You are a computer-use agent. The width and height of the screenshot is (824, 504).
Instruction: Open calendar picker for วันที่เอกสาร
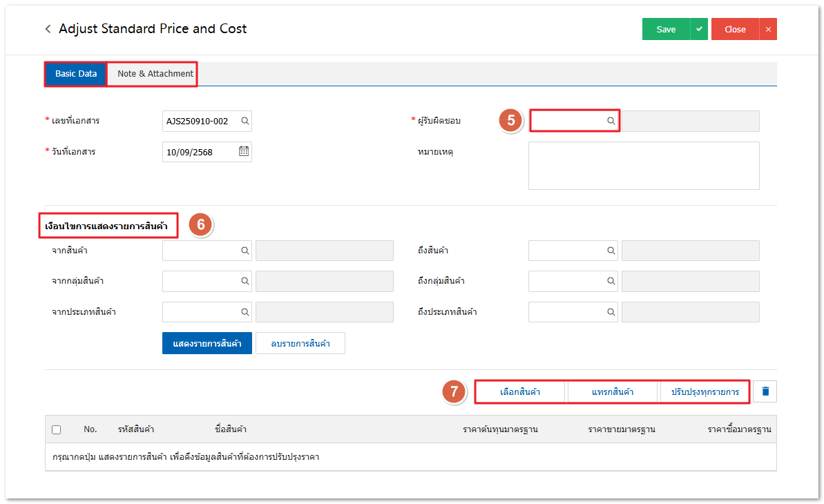(x=244, y=151)
